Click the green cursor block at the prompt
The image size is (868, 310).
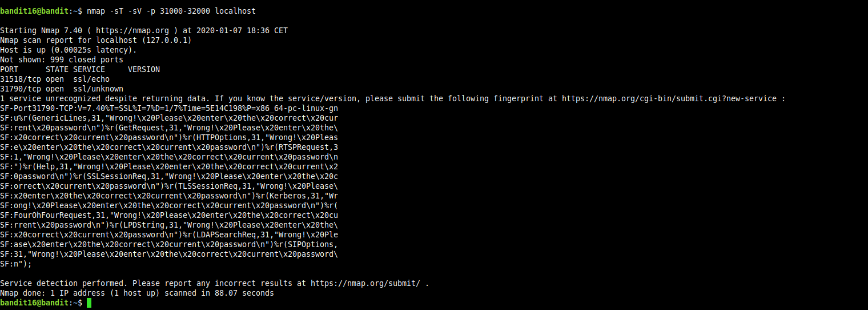89,303
